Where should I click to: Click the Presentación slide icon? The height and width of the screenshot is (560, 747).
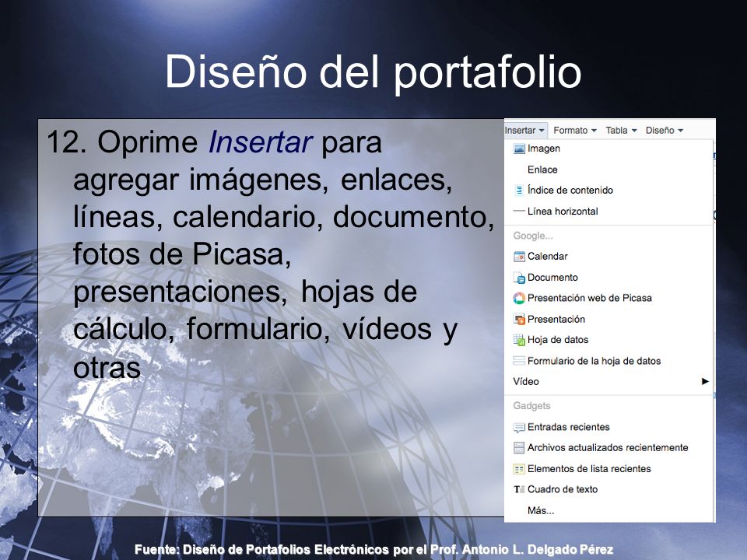(x=519, y=319)
